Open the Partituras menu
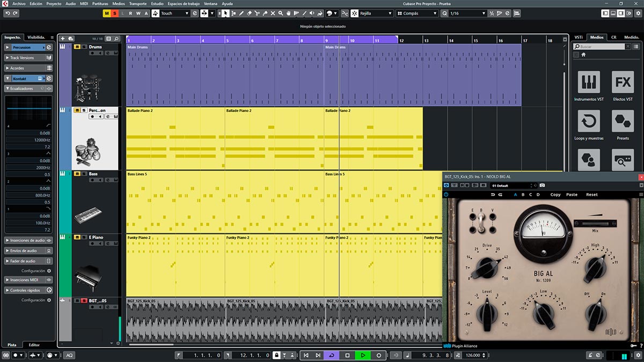The image size is (644, 362). 100,3
